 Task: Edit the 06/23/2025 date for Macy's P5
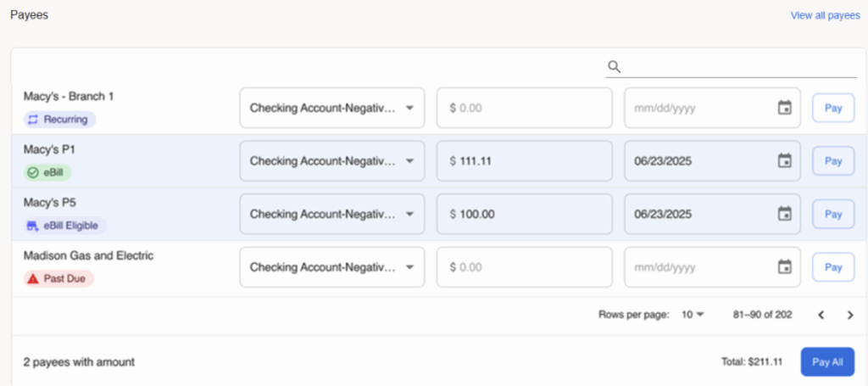point(712,215)
